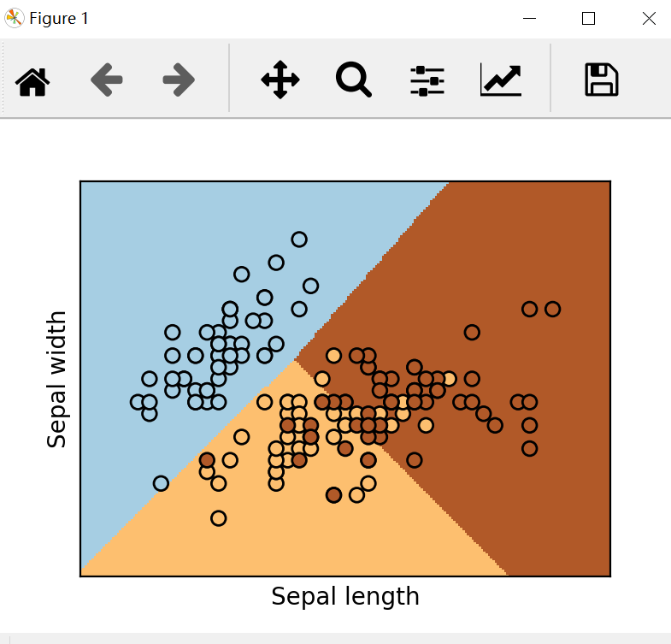
Task: Click the Figure 1 window title
Action: tap(59, 18)
